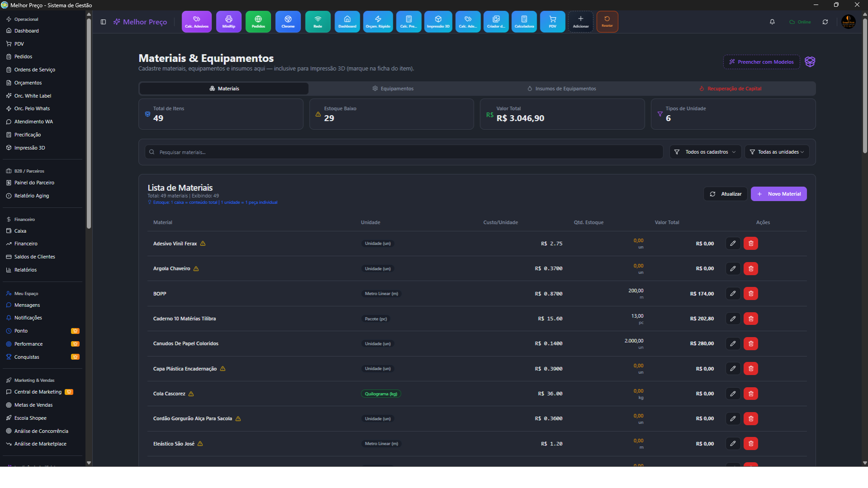Go to Relatório Aging sidebar item

pyautogui.click(x=32, y=196)
